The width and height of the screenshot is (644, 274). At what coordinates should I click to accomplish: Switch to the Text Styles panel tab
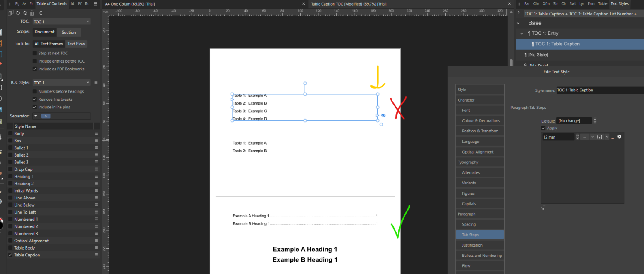[x=620, y=3]
